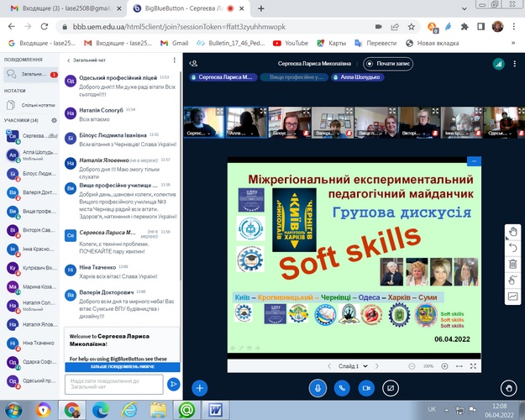Select the Загальний чат conversation in the sidebar
The width and height of the screenshot is (525, 420).
point(32,75)
